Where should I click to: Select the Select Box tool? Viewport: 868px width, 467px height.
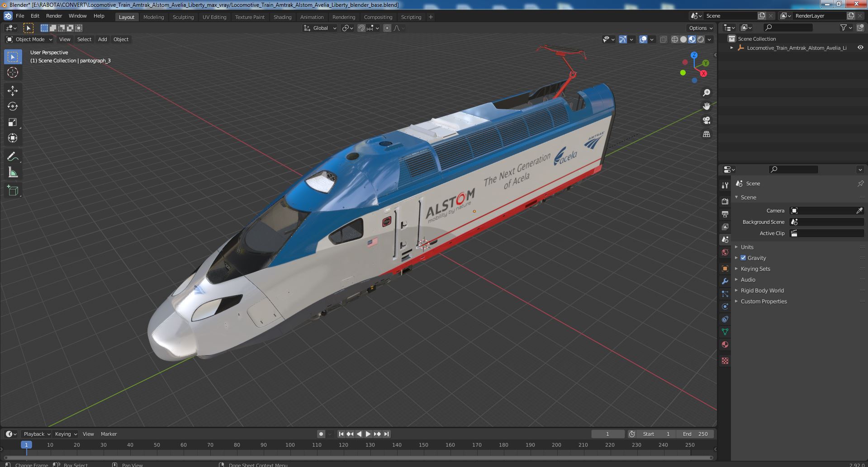coord(13,57)
